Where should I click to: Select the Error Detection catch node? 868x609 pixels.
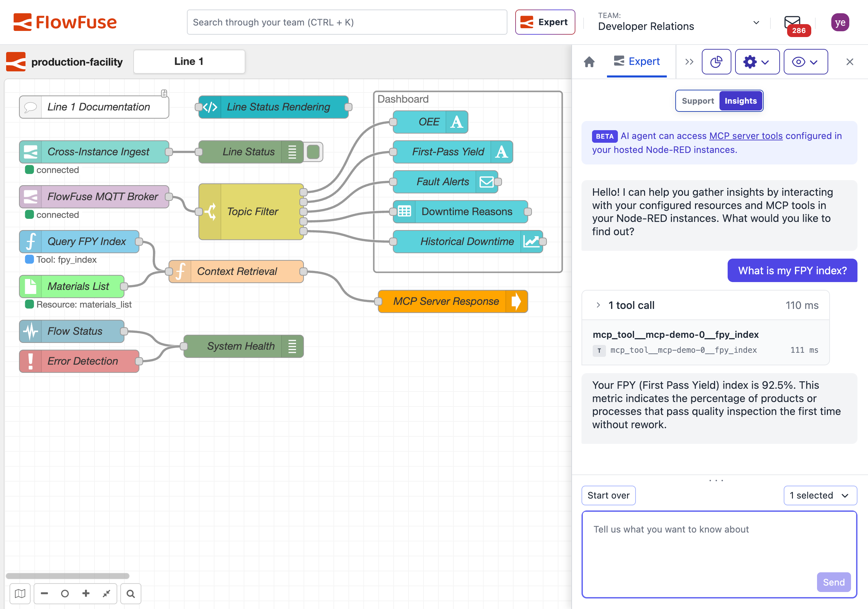[x=79, y=361]
